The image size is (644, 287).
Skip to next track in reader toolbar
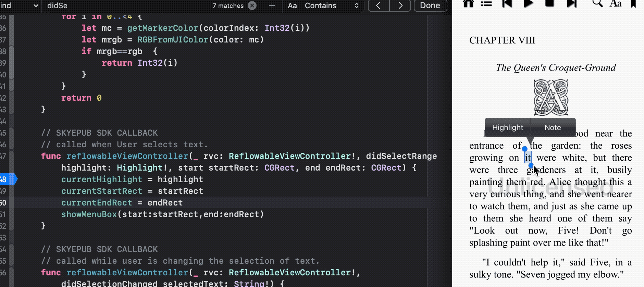coord(571,3)
